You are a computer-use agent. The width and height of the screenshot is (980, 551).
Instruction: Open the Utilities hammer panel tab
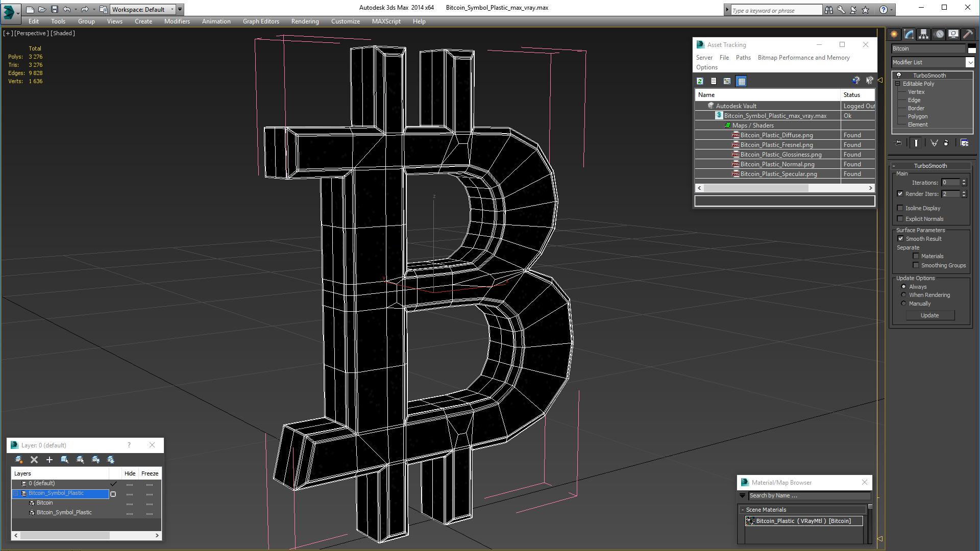(x=968, y=34)
